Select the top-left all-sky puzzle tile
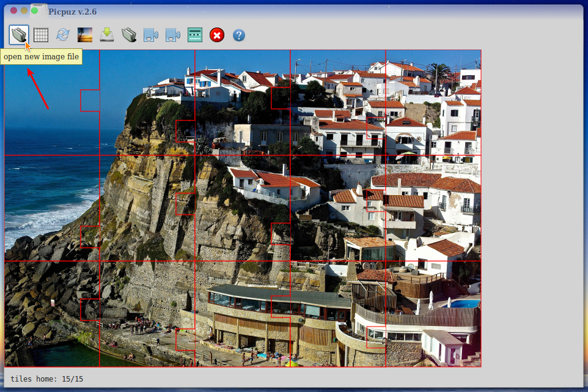 click(52, 102)
